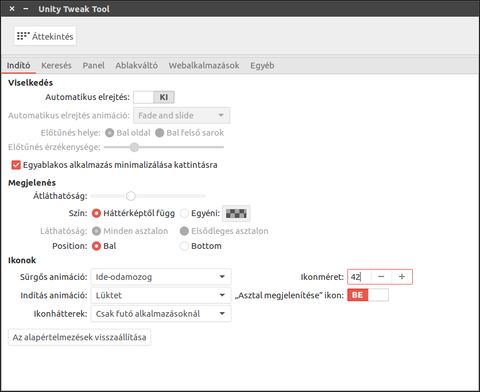Click the Ikonméret value field
The width and height of the screenshot is (480, 392).
coord(359,277)
